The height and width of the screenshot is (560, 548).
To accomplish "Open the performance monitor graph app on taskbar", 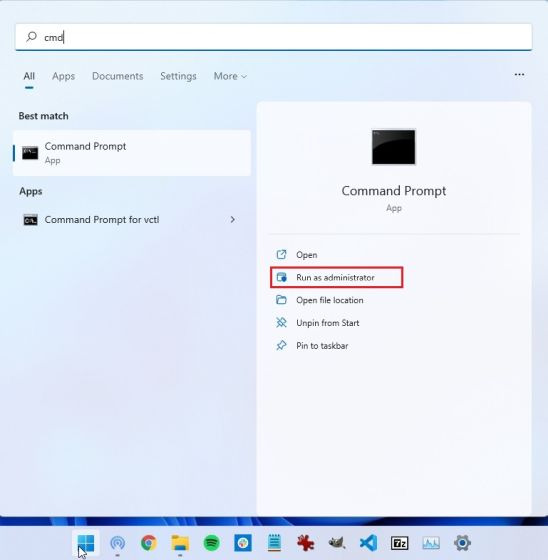I will coord(431,543).
